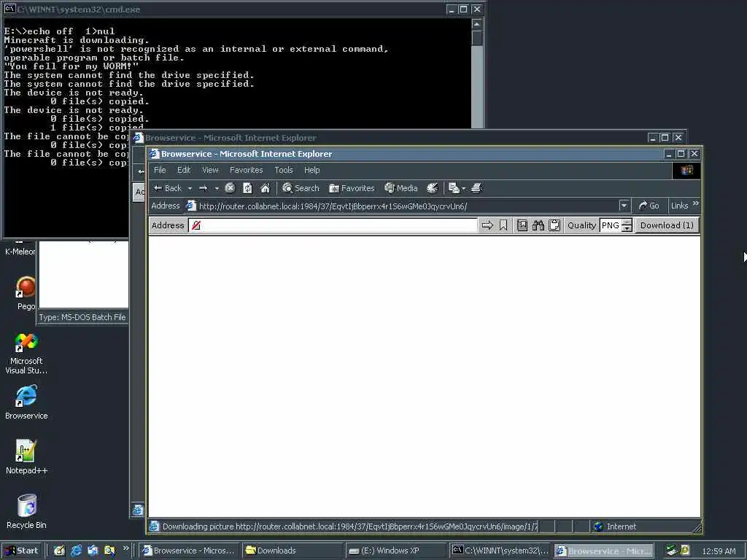This screenshot has height=560, width=747.
Task: Click the Downloading picture status bar text
Action: [x=350, y=526]
